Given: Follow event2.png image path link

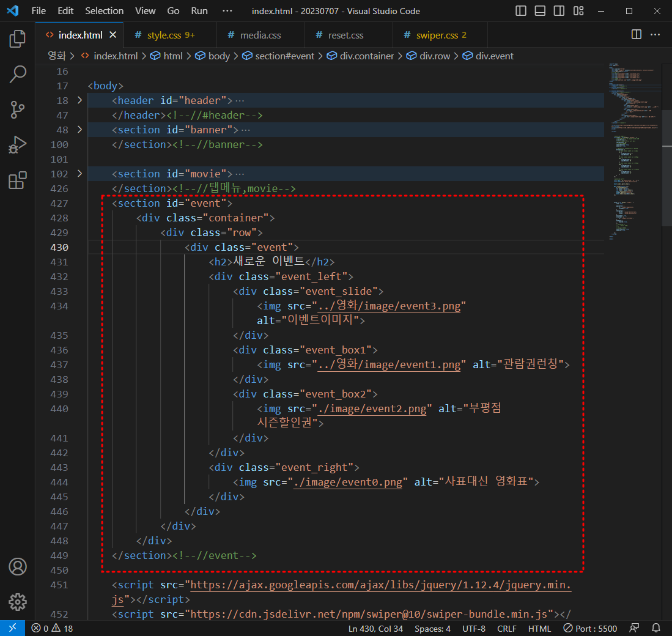Looking at the screenshot, I should 372,409.
